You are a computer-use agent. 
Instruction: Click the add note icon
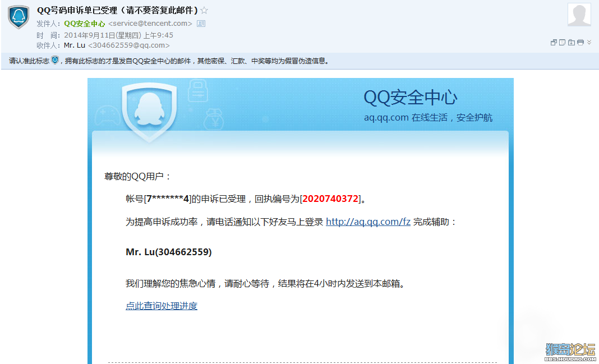click(563, 43)
